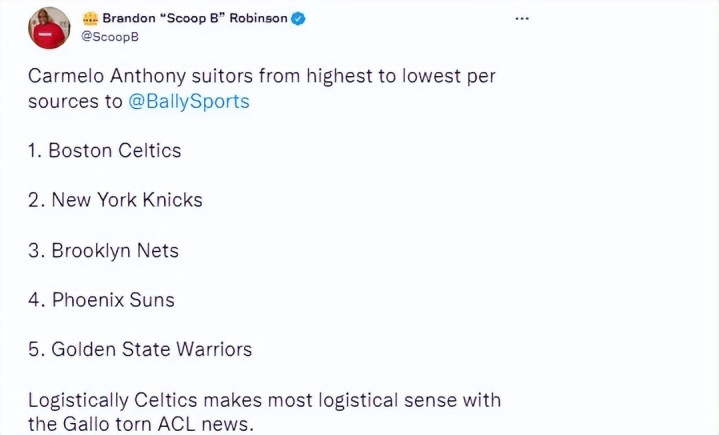Open the three-dot more options menu
Image resolution: width=719 pixels, height=435 pixels.
522,19
